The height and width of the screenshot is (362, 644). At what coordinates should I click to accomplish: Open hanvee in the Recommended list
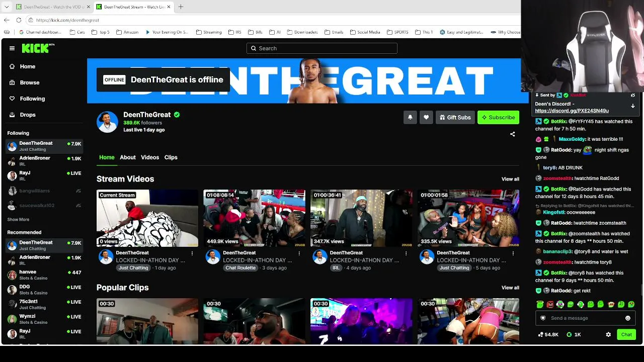(x=44, y=275)
